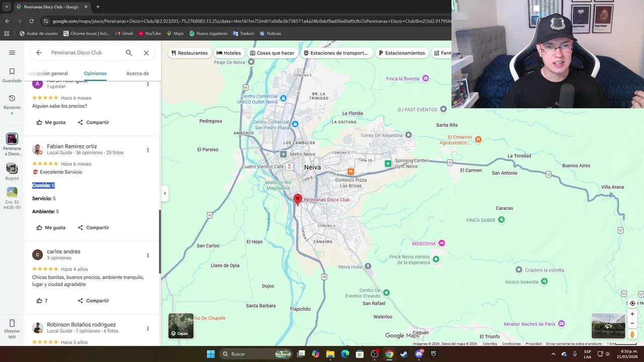Click the Pereiranas Disco Club red pin
The width and height of the screenshot is (644, 362).
point(298,200)
